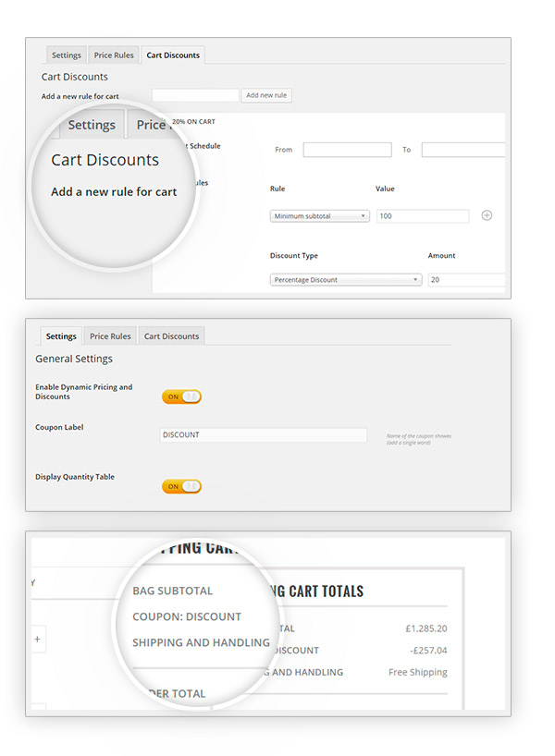Toggle Enable Dynamic Pricing and Discounts switch
The image size is (555, 756).
(181, 396)
